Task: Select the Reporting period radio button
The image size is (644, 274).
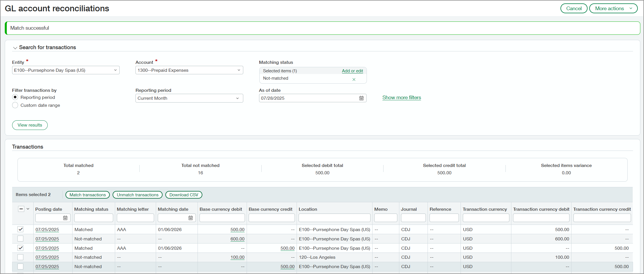Action: tap(15, 97)
